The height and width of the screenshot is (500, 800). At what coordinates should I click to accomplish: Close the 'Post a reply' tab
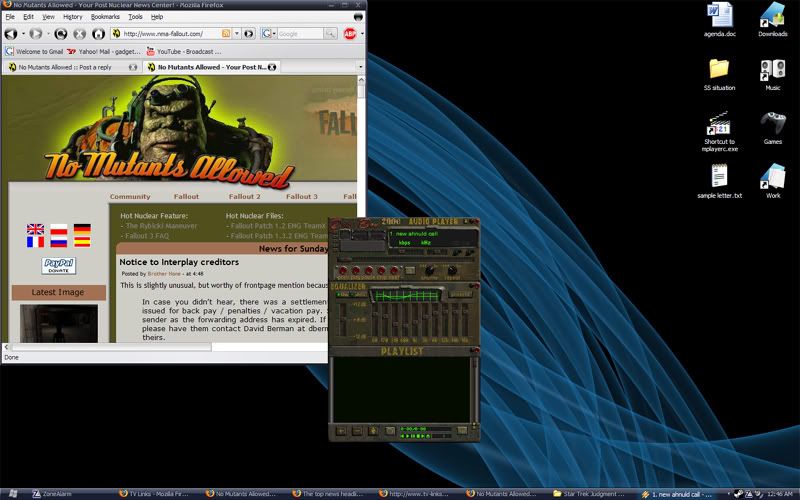click(133, 67)
